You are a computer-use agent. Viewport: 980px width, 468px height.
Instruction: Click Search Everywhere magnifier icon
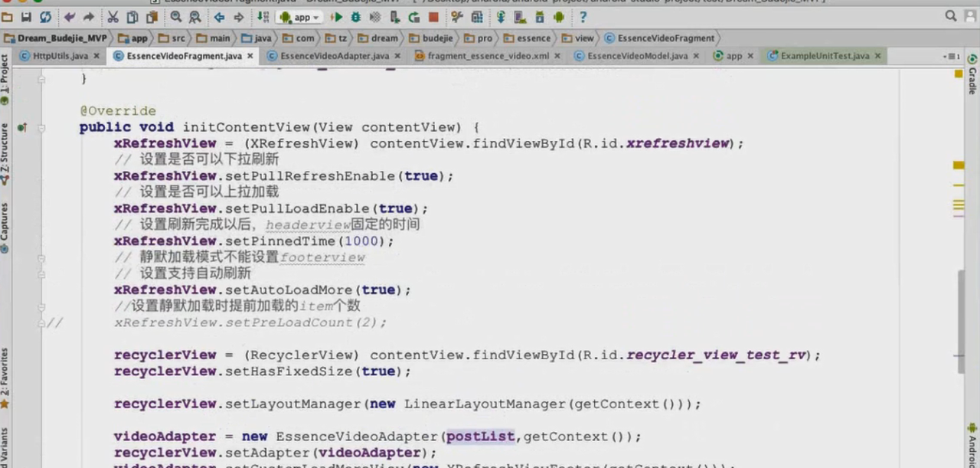click(x=951, y=16)
